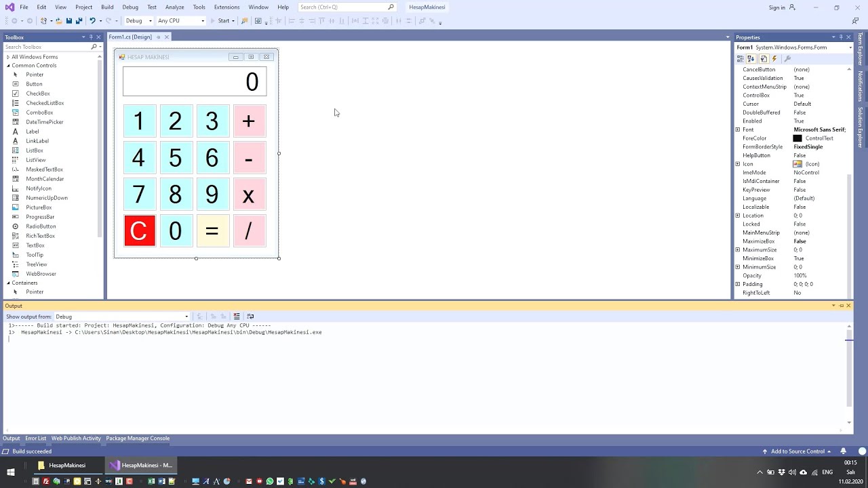
Task: Click the ForeColor black color swatch
Action: (797, 138)
